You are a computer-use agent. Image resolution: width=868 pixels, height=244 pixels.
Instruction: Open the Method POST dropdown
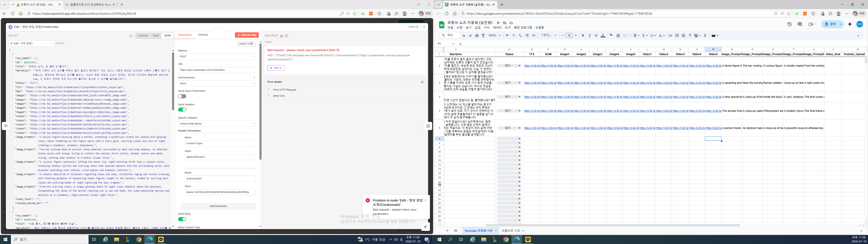pyautogui.click(x=216, y=57)
